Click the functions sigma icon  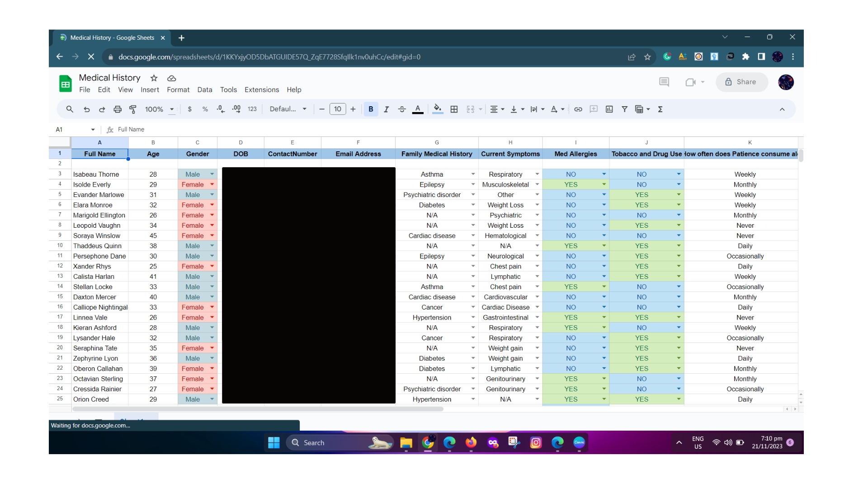click(x=660, y=109)
